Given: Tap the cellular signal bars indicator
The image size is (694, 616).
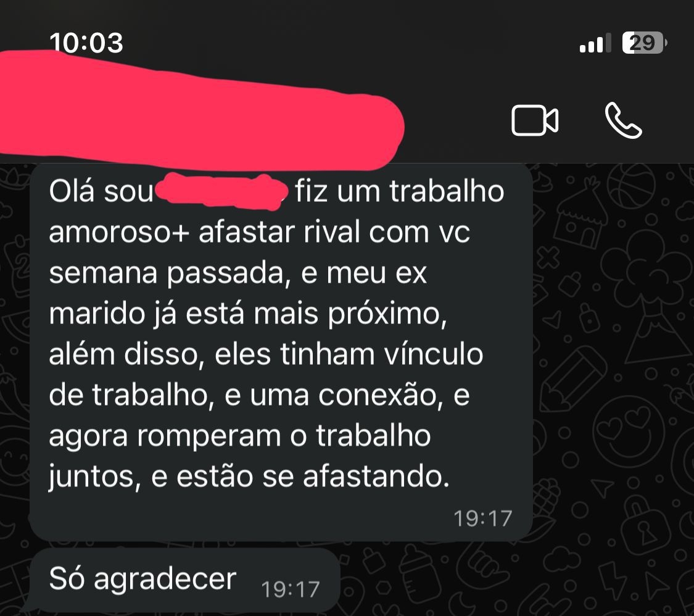Looking at the screenshot, I should (x=595, y=43).
